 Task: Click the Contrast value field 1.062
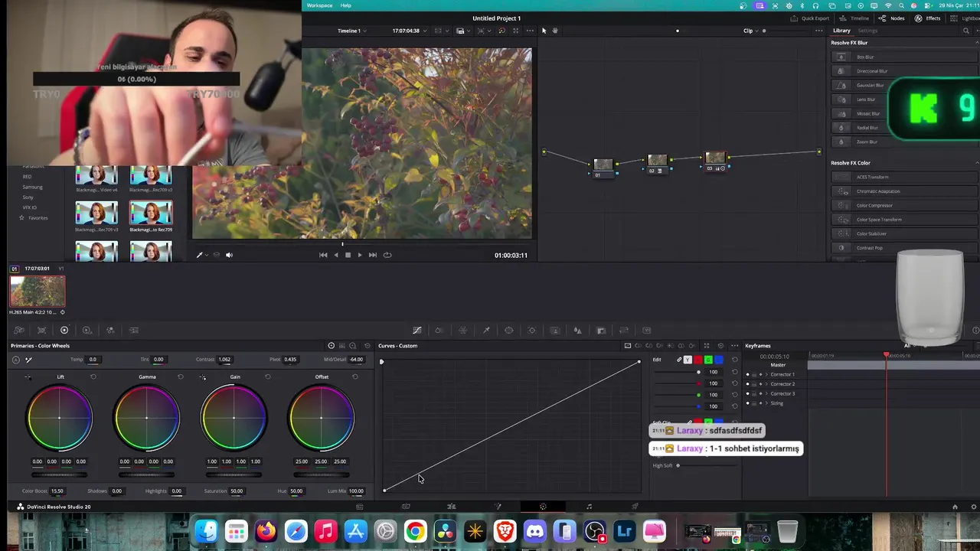tap(224, 360)
